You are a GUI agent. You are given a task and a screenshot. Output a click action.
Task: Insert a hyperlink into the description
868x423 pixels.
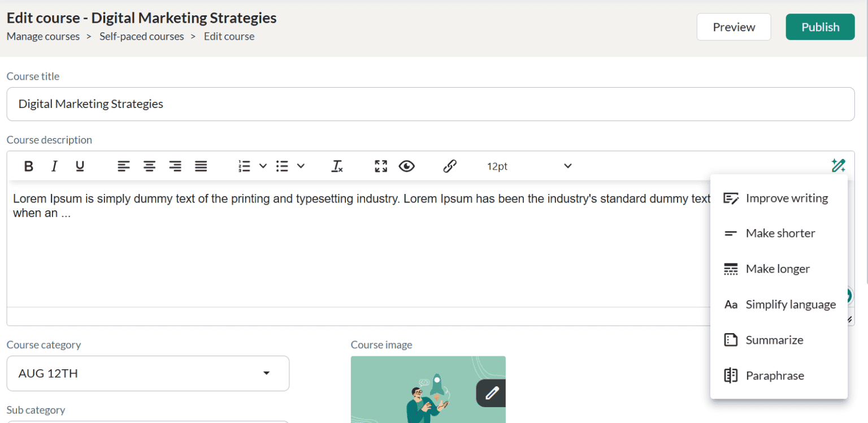450,166
